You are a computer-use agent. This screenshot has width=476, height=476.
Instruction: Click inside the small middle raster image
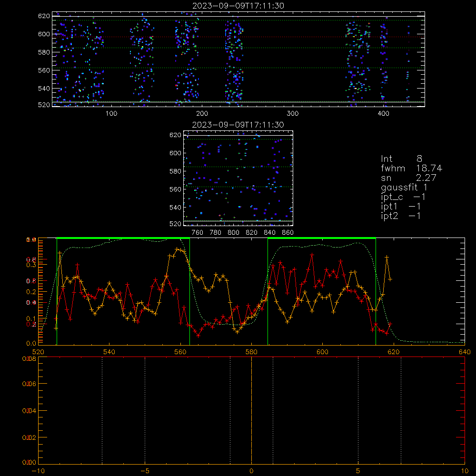(x=238, y=178)
